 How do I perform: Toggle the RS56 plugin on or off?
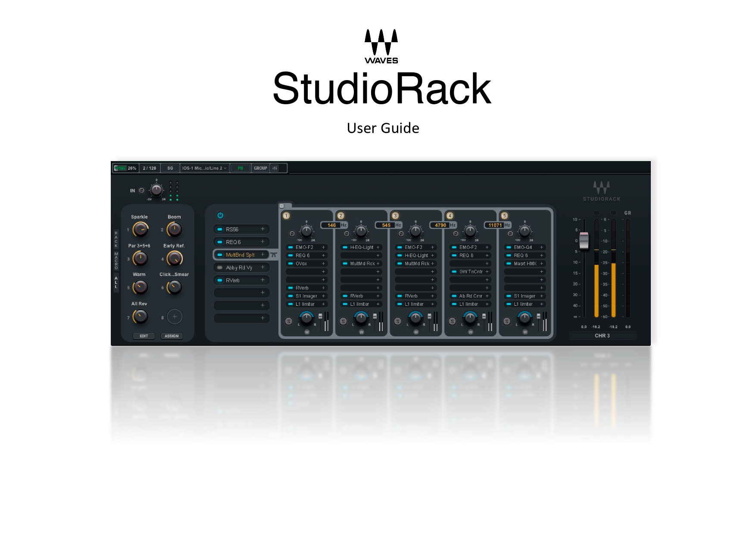pos(220,229)
